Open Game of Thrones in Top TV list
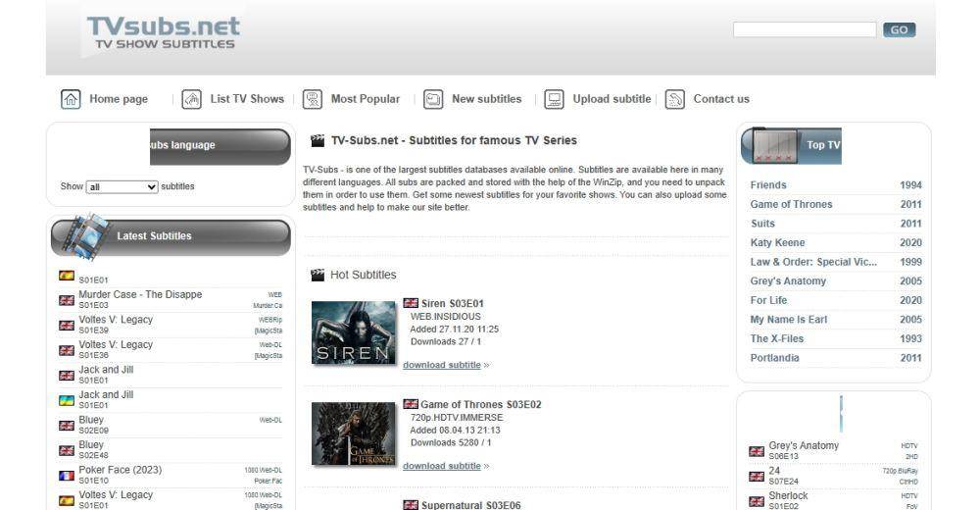The width and height of the screenshot is (980, 510). [x=791, y=204]
